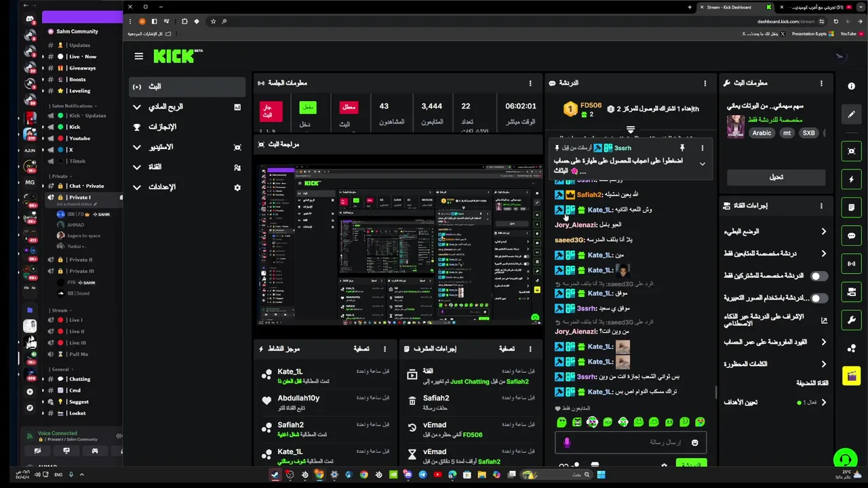Open pinned message three-dot options
Screen dimensions: 868x488
pyautogui.click(x=702, y=148)
